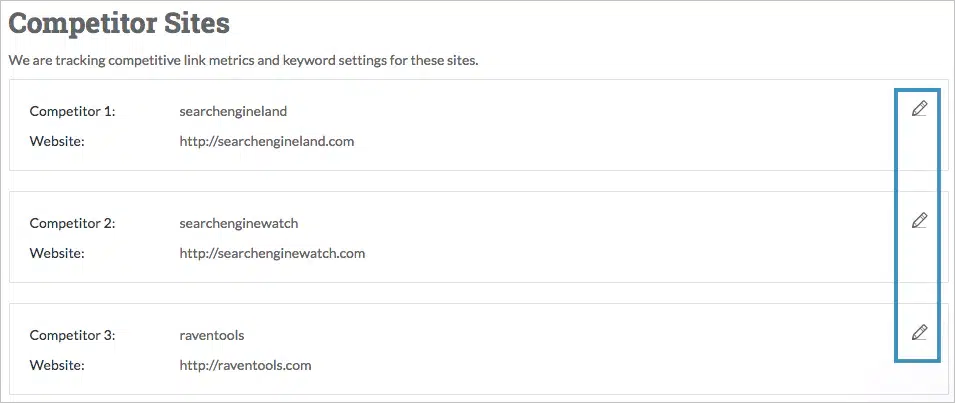The height and width of the screenshot is (403, 955).
Task: Select the "Competitor 1:" label
Action: 73,111
